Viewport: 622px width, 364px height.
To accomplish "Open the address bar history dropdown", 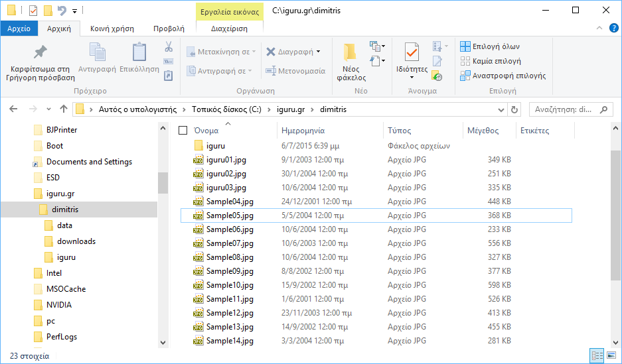I will click(x=501, y=109).
